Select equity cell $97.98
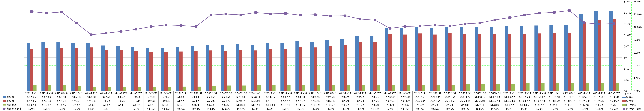The width and height of the screenshot is (644, 111). [211, 105]
